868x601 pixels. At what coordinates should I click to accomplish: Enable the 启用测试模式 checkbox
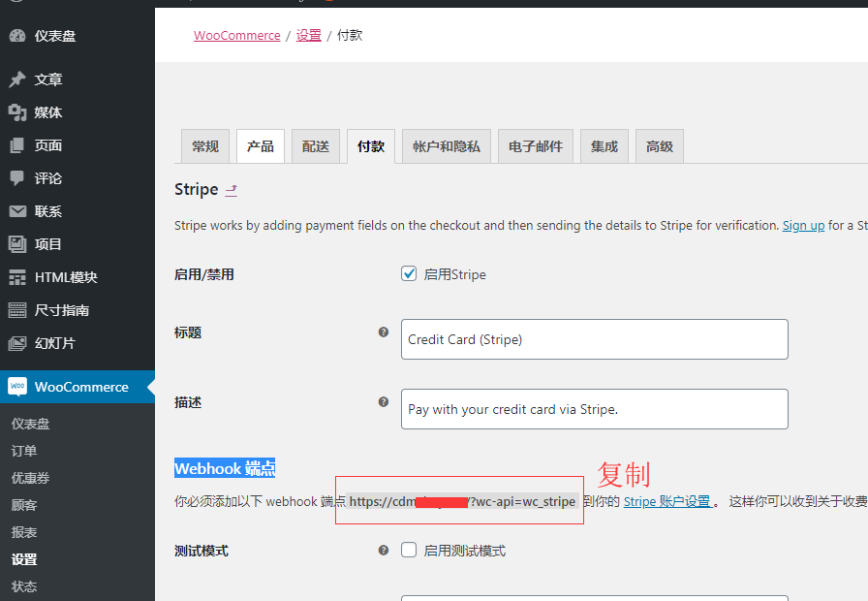coord(409,550)
